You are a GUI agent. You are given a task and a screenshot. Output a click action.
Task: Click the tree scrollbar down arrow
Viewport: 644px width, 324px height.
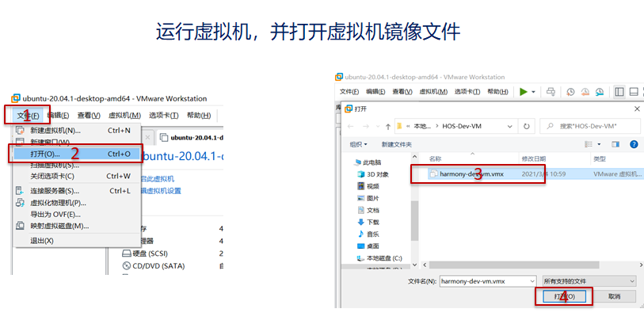click(x=414, y=265)
